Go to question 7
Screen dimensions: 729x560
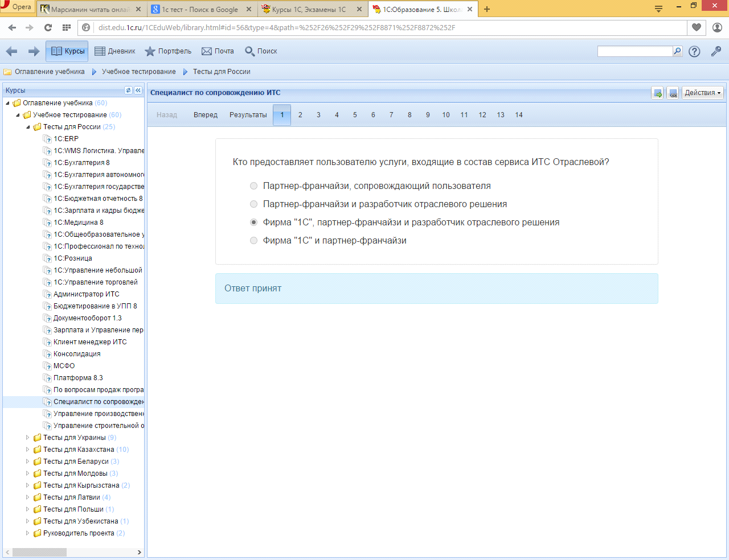pos(391,115)
